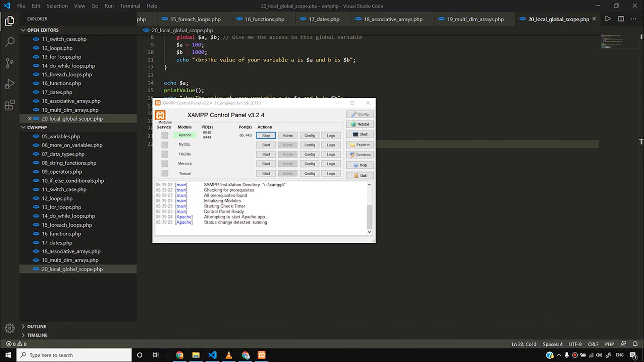Close the 20_local_global_scope.php tab
The width and height of the screenshot is (644, 362).
(x=594, y=19)
